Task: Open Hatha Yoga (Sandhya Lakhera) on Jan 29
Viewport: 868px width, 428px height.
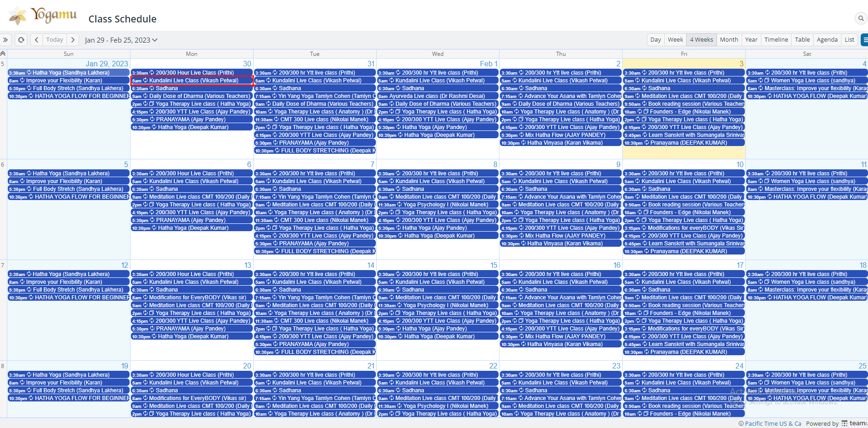Action: click(x=69, y=73)
